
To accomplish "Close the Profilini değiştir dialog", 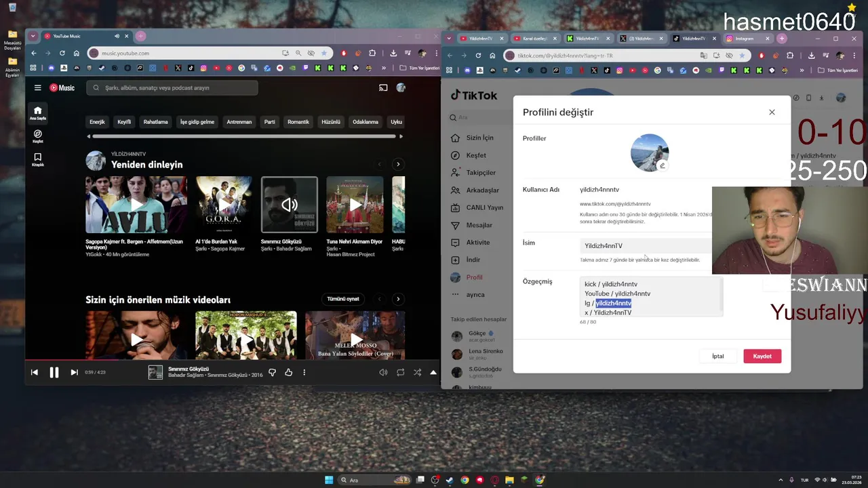I will pos(772,113).
